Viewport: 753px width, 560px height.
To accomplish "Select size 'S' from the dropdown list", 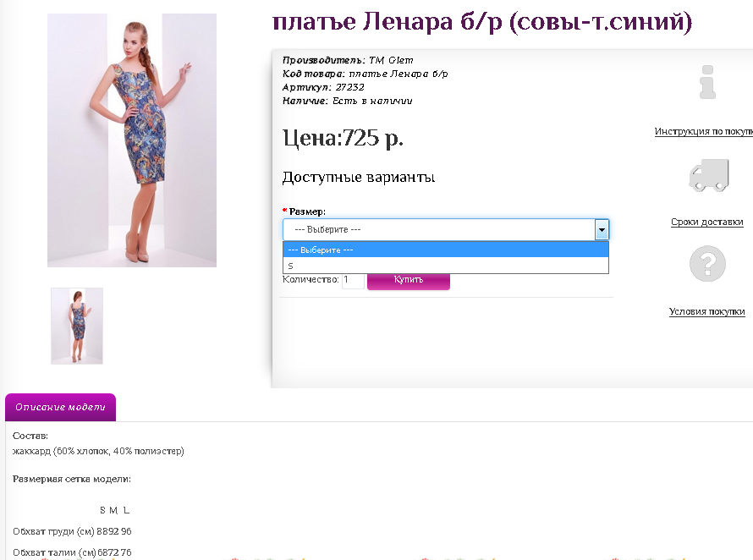I will [446, 266].
